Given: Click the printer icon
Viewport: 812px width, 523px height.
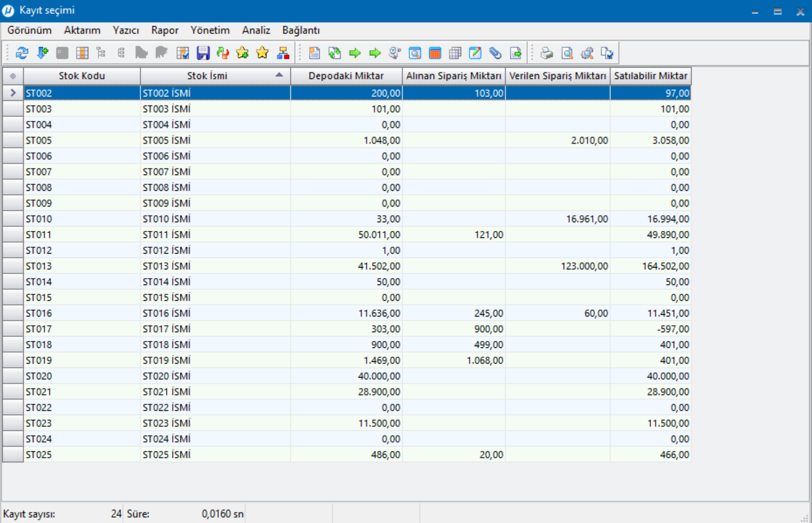Looking at the screenshot, I should tap(547, 53).
